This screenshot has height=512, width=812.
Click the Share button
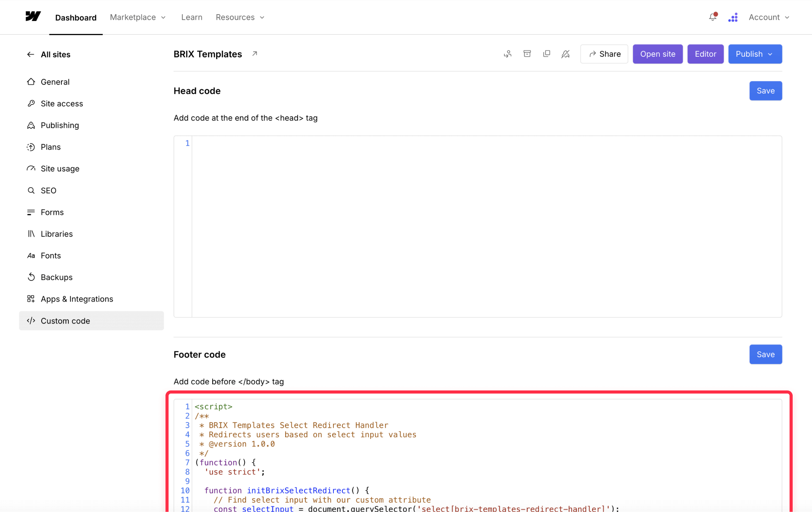(x=604, y=54)
